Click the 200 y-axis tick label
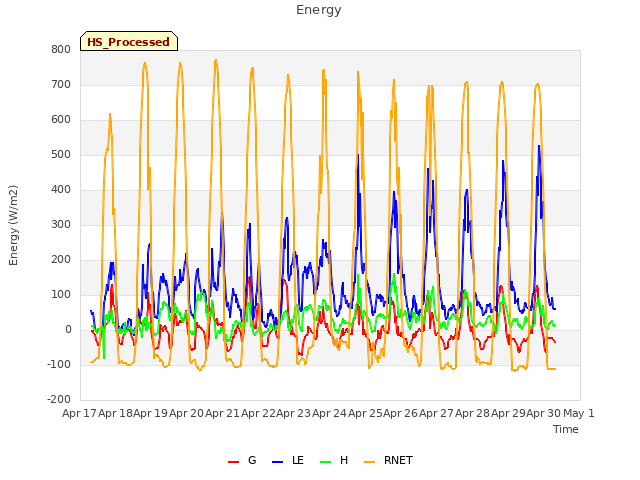 click(x=61, y=260)
